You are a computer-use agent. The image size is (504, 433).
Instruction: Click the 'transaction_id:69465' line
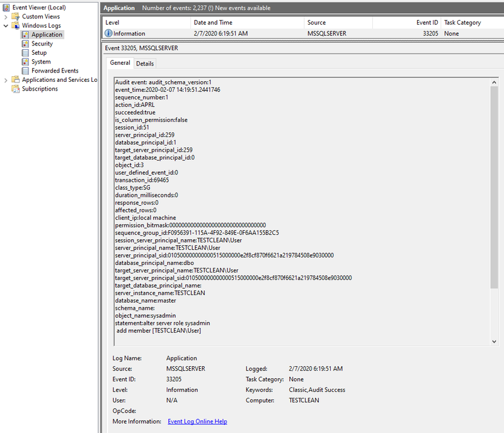click(142, 180)
